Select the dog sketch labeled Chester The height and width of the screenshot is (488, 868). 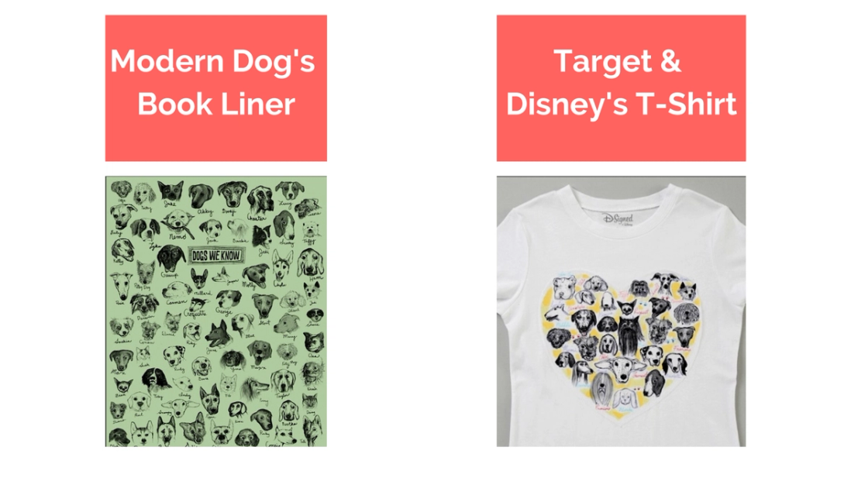[x=260, y=201]
